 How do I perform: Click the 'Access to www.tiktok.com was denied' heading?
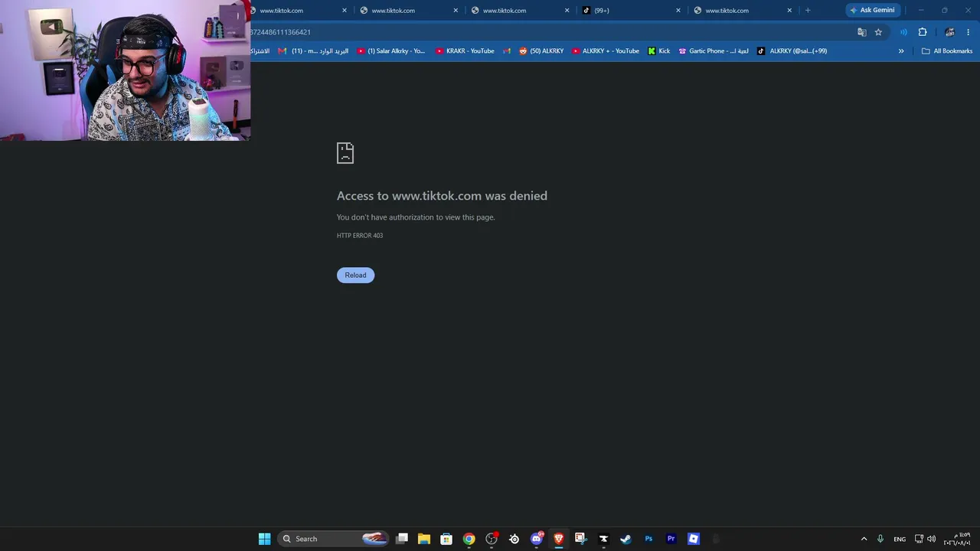442,196
